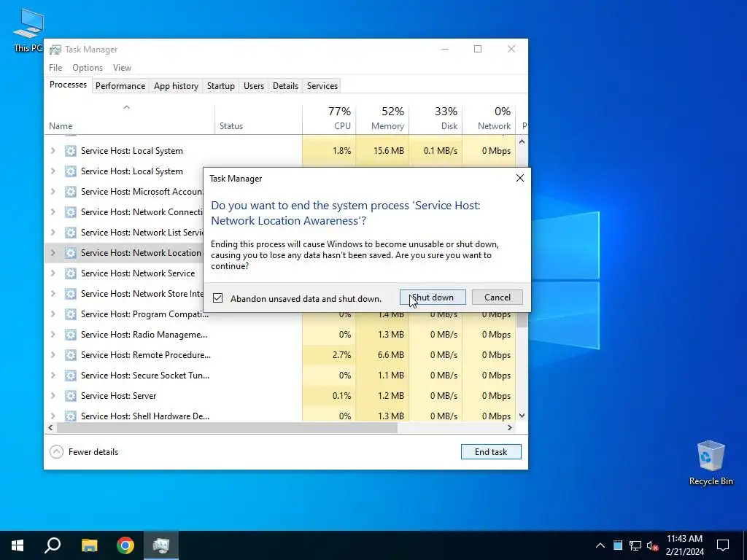Tick the Abandon unsaved data checkbox
Viewport: 747px width, 560px height.
point(217,298)
